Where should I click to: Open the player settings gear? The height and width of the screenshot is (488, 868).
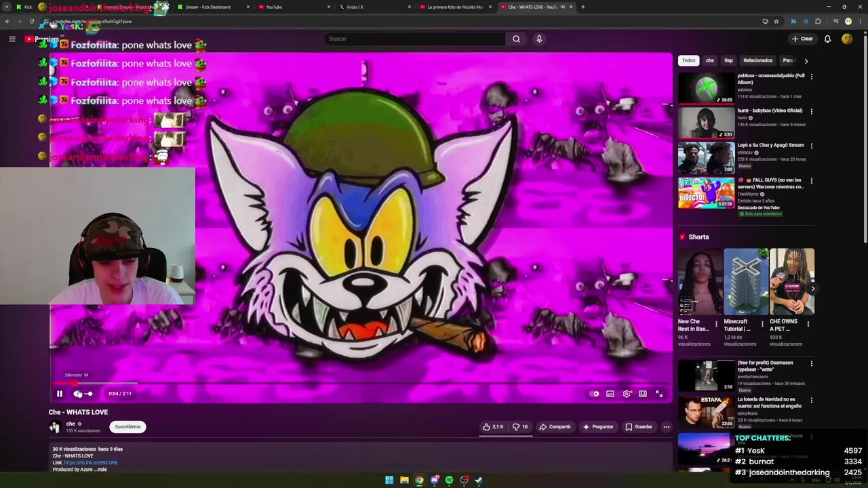click(627, 394)
